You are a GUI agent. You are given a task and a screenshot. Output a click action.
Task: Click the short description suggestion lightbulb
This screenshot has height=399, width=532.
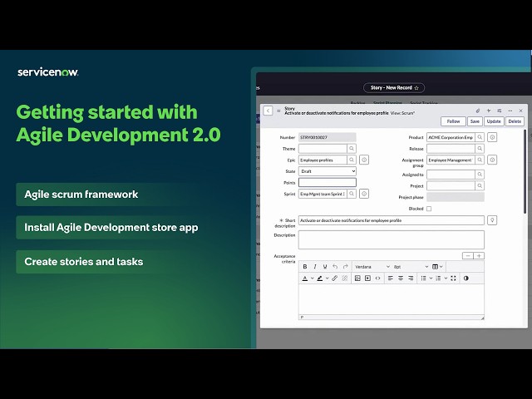click(x=492, y=220)
